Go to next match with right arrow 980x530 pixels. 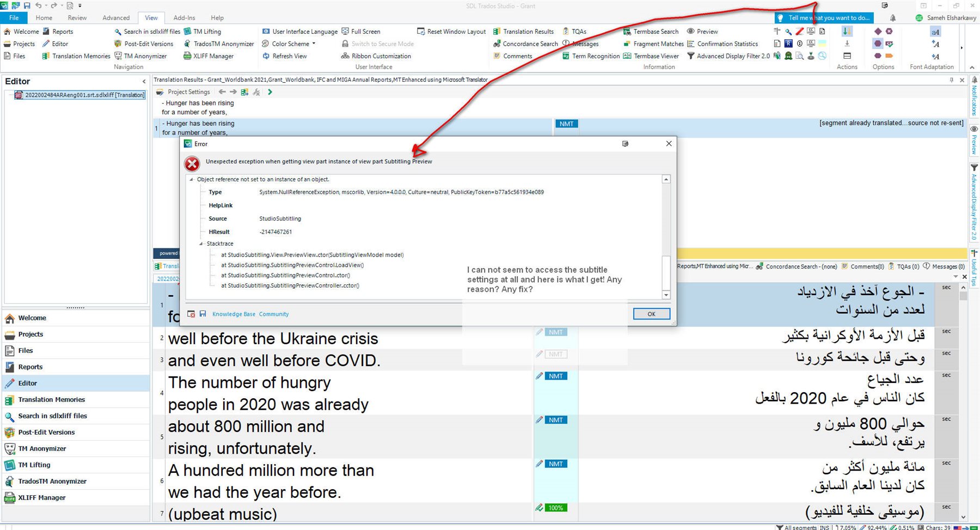point(233,92)
